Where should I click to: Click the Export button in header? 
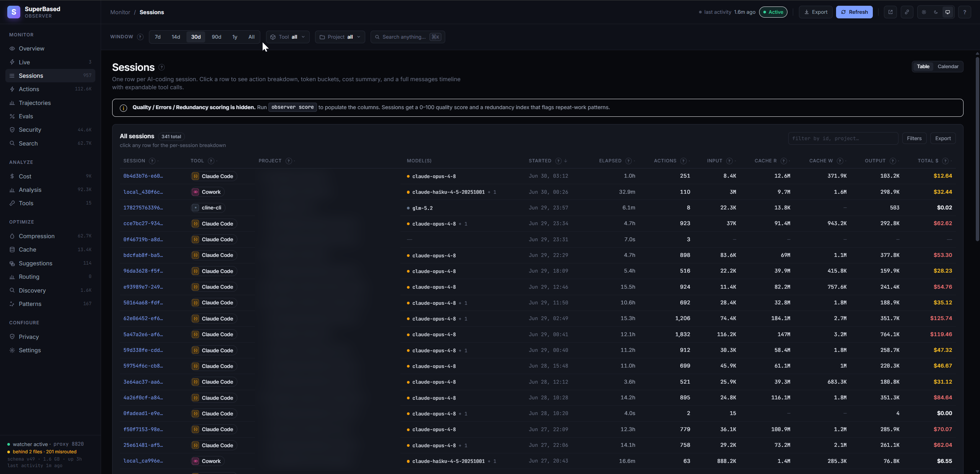tap(816, 12)
